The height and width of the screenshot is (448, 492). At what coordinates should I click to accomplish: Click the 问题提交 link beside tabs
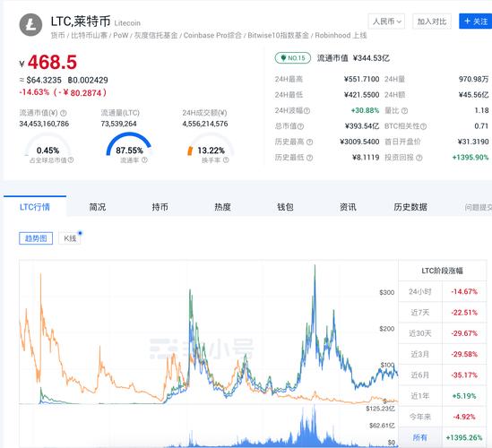(x=479, y=207)
